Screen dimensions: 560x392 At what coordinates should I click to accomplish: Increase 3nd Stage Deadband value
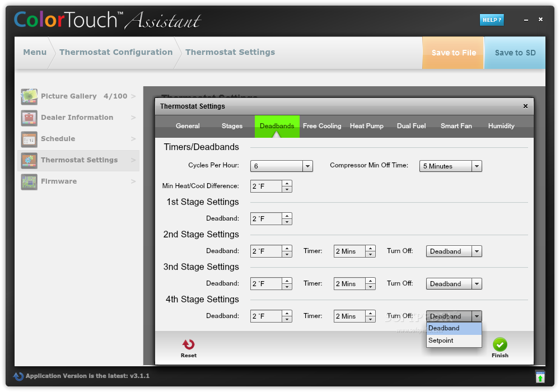click(x=287, y=281)
